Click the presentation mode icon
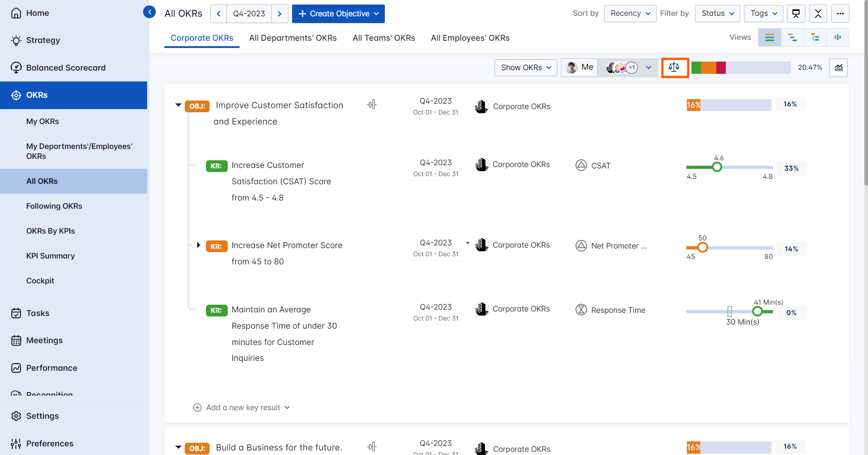Screen dimensions: 868x455 tap(796, 14)
